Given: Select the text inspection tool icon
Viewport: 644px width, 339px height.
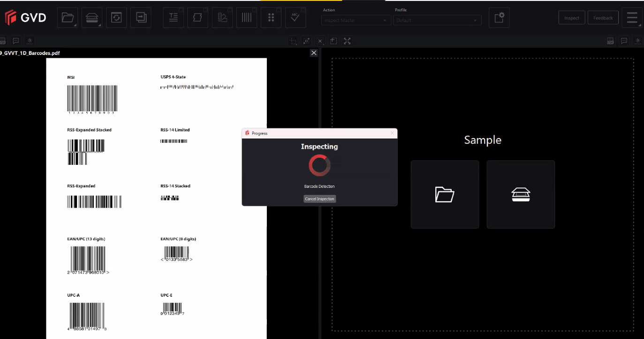Looking at the screenshot, I should pyautogui.click(x=174, y=18).
